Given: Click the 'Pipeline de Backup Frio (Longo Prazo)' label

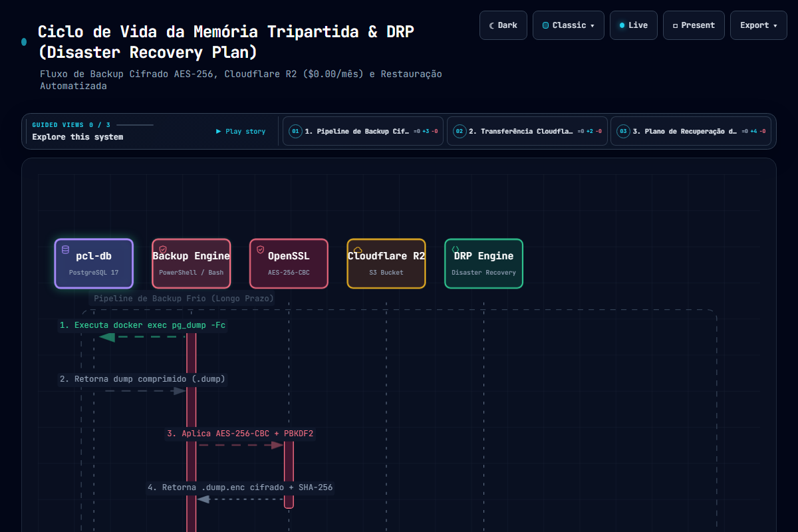Looking at the screenshot, I should (x=184, y=299).
